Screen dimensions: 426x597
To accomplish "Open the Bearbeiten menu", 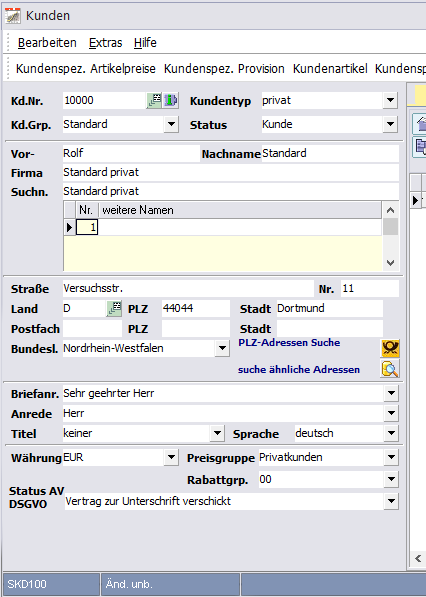I will point(47,43).
